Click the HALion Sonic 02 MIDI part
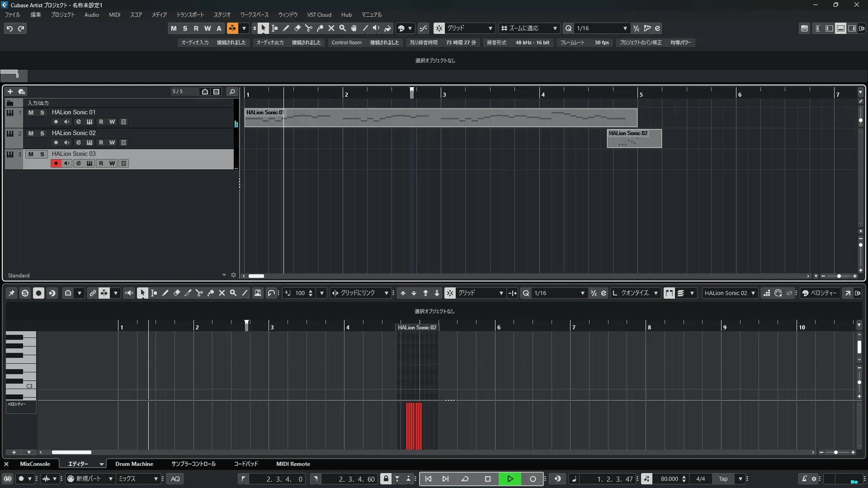Image resolution: width=868 pixels, height=488 pixels. [634, 139]
